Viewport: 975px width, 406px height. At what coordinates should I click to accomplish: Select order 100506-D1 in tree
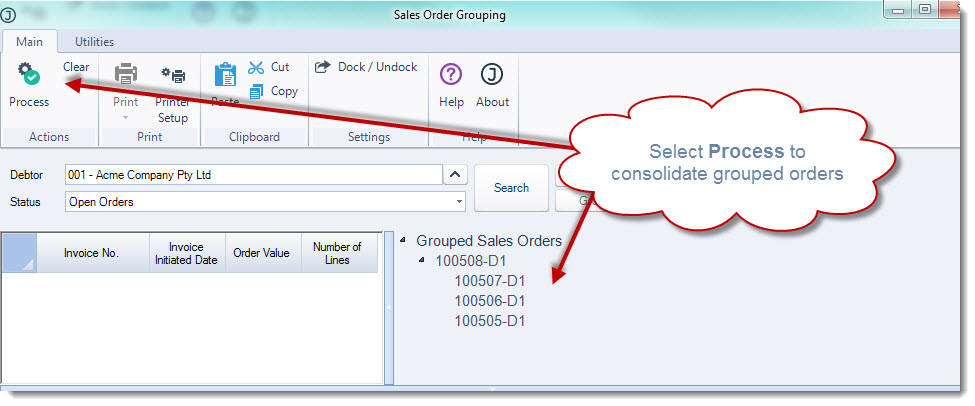(490, 301)
